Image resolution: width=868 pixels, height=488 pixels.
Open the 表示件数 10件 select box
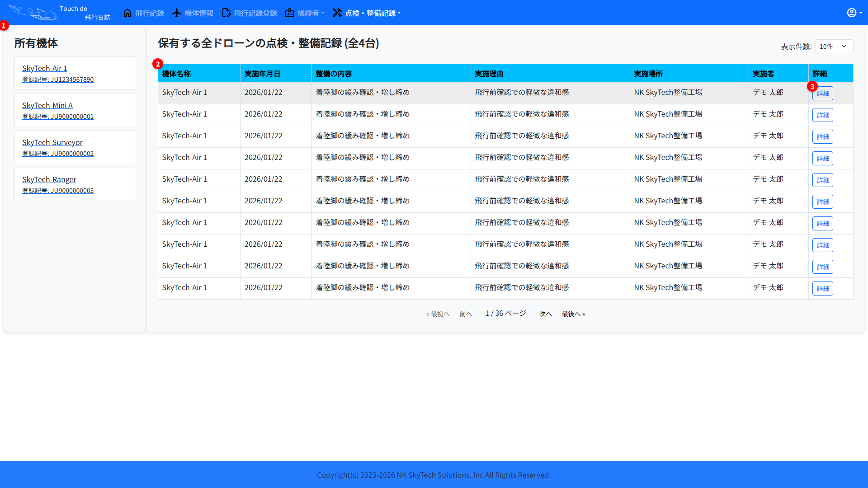(x=834, y=46)
